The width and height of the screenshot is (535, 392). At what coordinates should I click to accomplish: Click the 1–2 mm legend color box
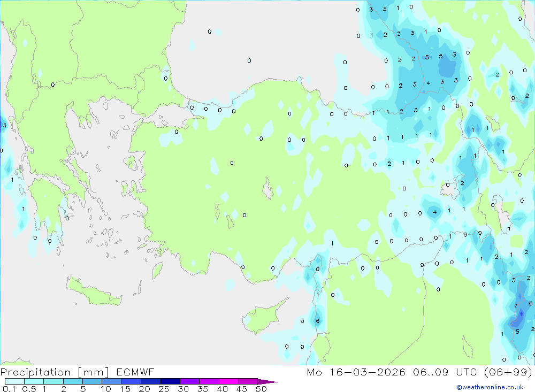[x=53, y=381]
